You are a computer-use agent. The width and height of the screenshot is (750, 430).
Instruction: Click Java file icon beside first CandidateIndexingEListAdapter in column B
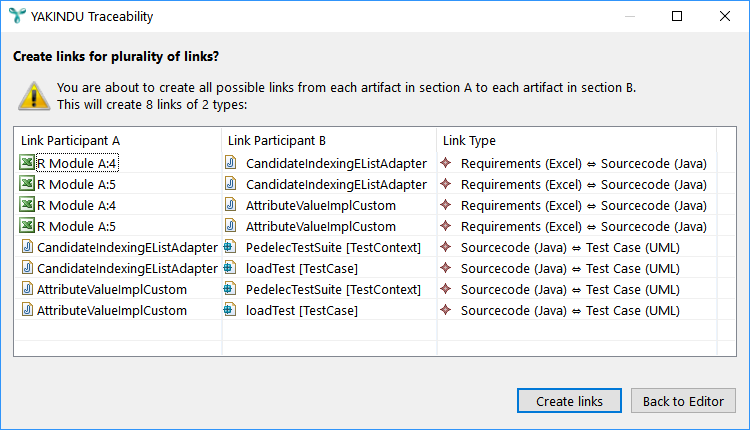(x=231, y=163)
